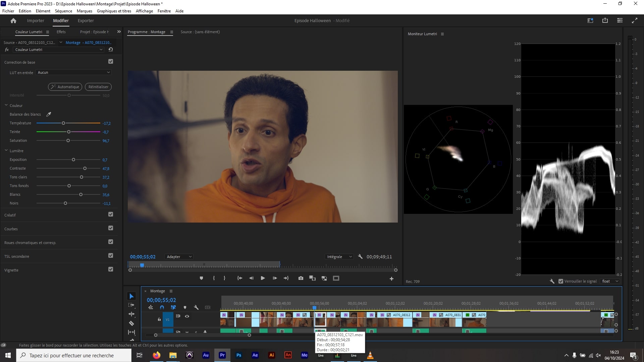Export frame with camera icon
This screenshot has width=644, height=362.
[301, 278]
